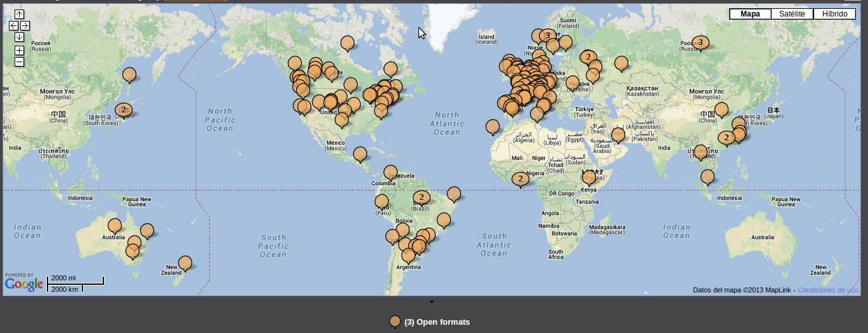Select the marker on northeast Brazil coast
868x333 pixels.
click(454, 194)
